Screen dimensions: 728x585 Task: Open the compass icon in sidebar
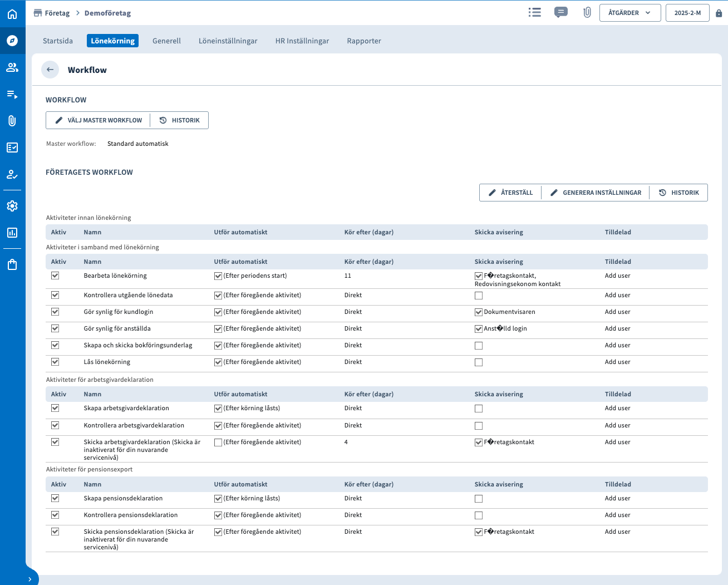click(x=12, y=41)
